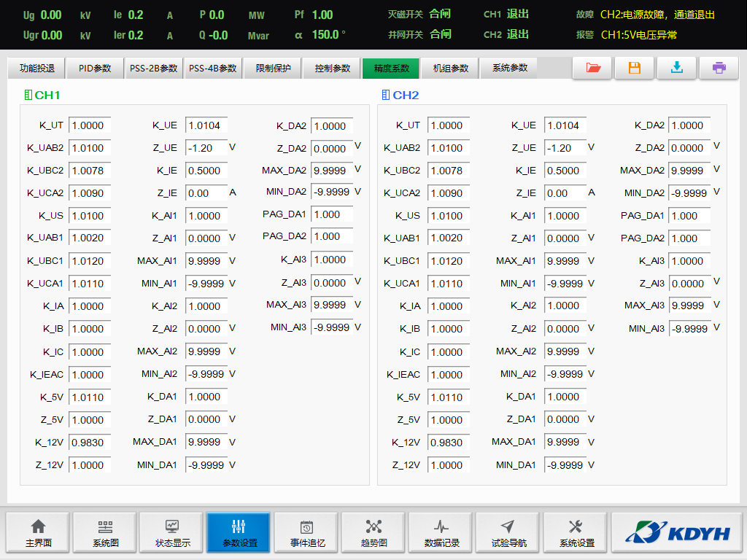The width and height of the screenshot is (747, 560).
Task: Click the open folder icon button
Action: click(592, 68)
